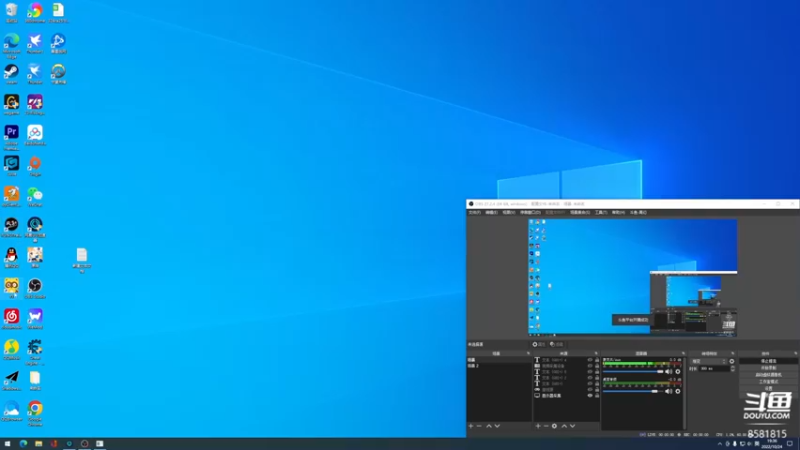Image resolution: width=800 pixels, height=450 pixels.
Task: Select the Adobe Premiere Pro desktop icon
Action: [x=11, y=137]
